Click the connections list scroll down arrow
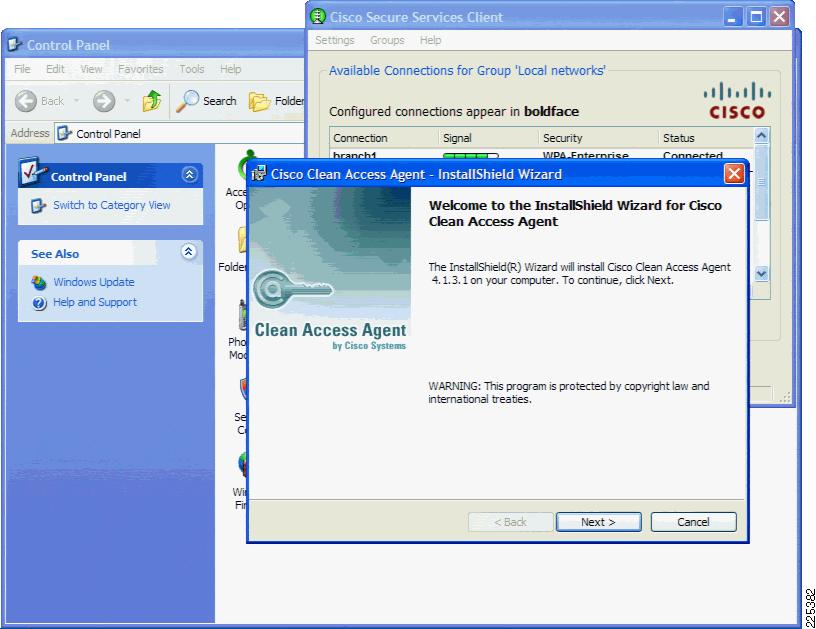Screen dimensions: 816x629 (x=761, y=273)
